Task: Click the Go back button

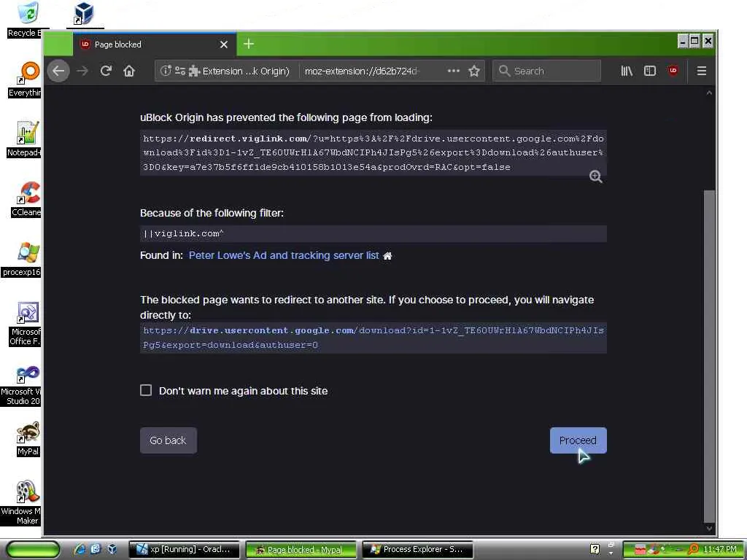Action: point(169,440)
